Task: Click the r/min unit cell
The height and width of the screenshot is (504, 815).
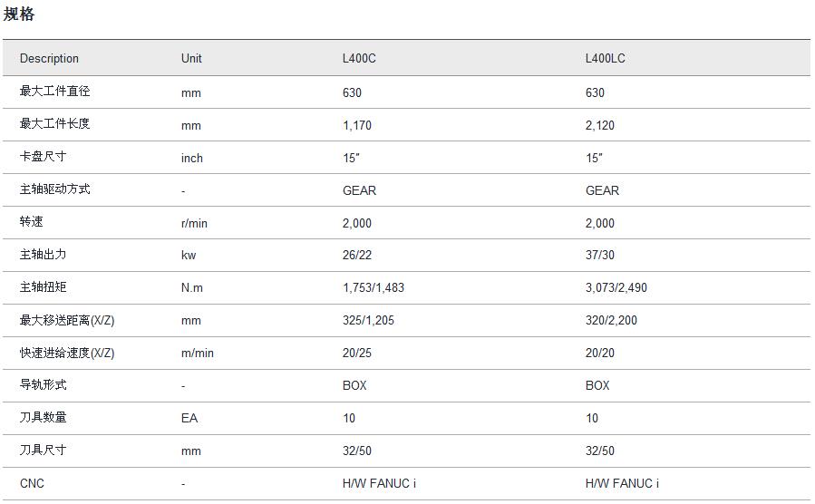Action: (194, 223)
